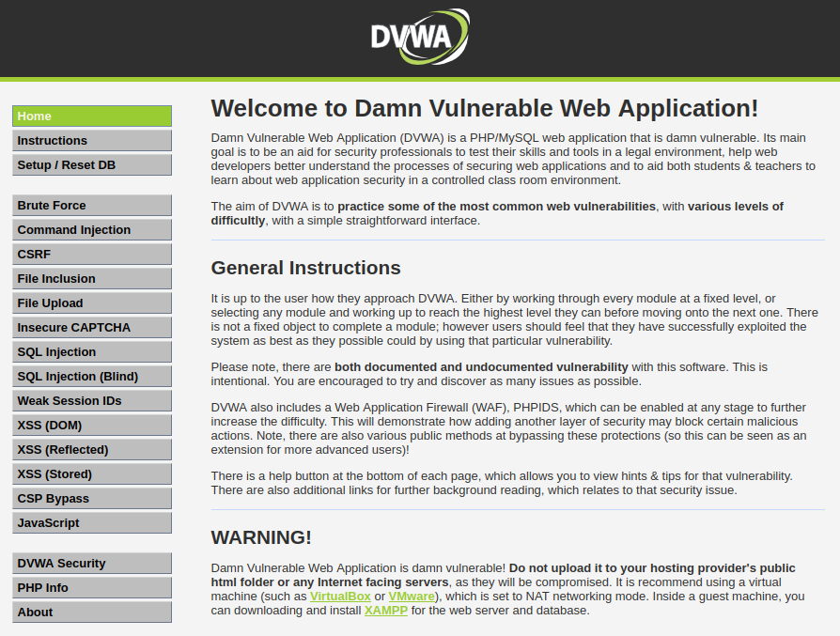Click the WARNING! heading

[261, 537]
